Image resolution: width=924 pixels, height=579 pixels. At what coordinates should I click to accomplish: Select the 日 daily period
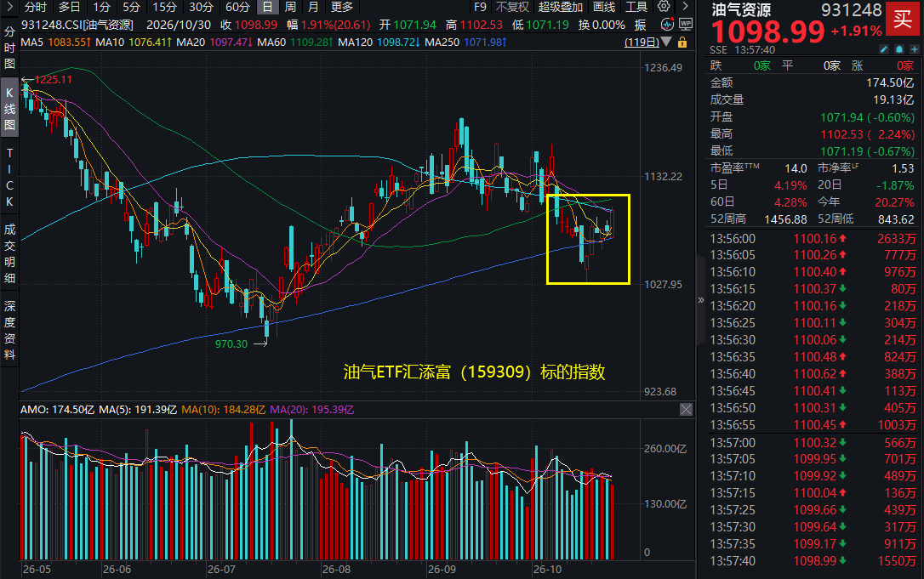coord(267,7)
